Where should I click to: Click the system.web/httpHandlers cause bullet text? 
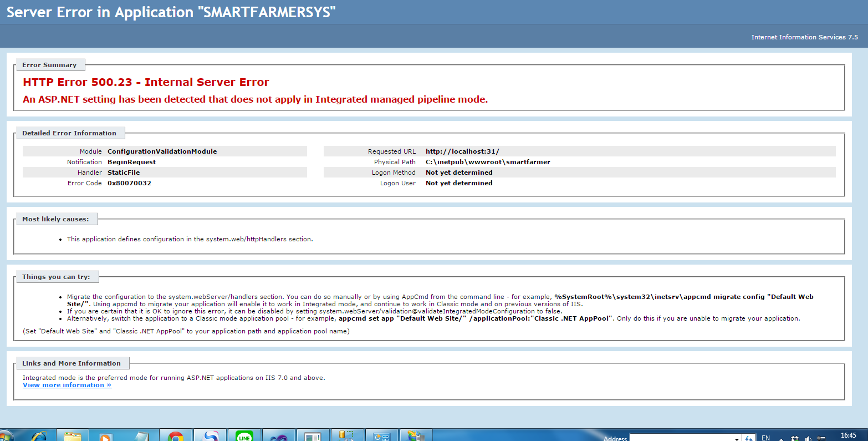click(190, 239)
